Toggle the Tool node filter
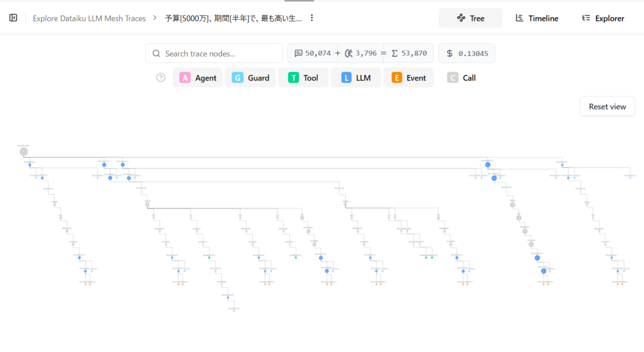Image resolution: width=644 pixels, height=352 pixels. (x=303, y=77)
